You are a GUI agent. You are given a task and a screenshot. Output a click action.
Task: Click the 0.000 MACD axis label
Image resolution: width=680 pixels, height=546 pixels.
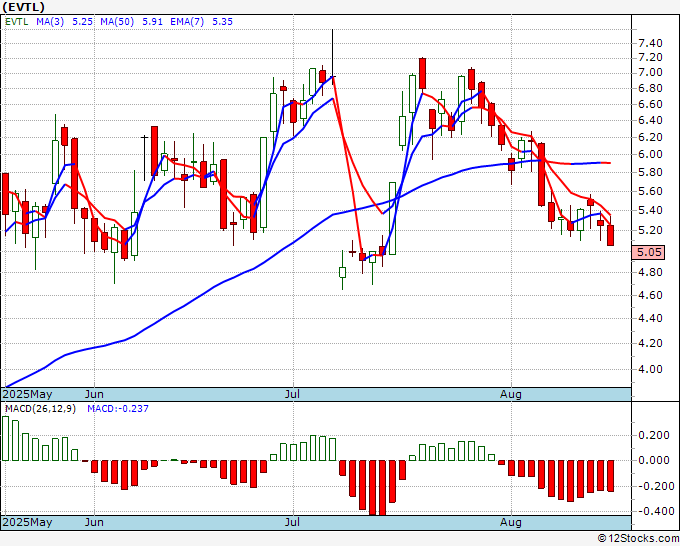coord(654,460)
